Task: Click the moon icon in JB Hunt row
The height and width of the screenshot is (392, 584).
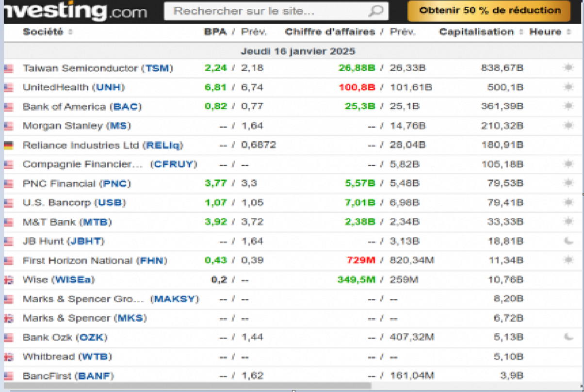Action: (568, 241)
